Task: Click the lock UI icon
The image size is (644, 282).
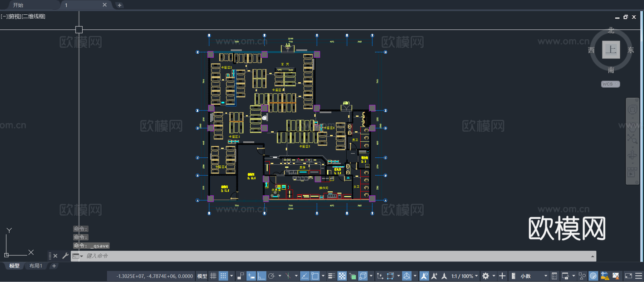Action: 565,276
